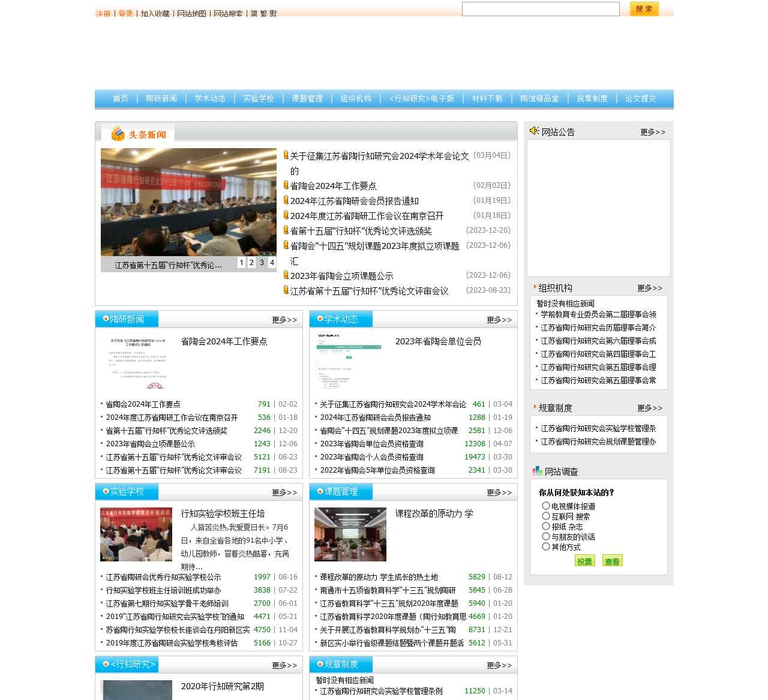Click 更多>> in the 陶研新闻 section

tap(284, 320)
